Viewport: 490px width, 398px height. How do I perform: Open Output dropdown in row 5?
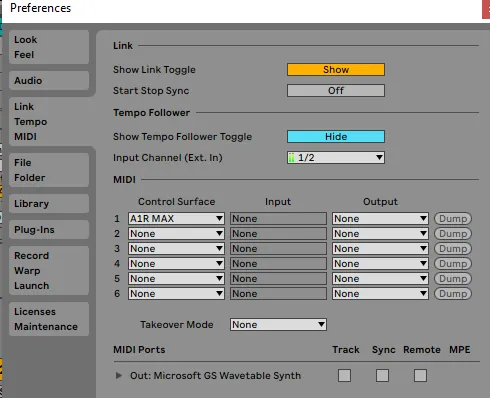(x=380, y=278)
